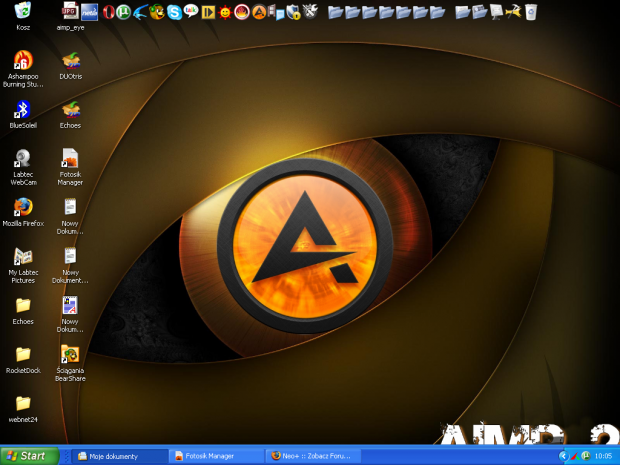Click the blue bird dock icon

pyautogui.click(x=140, y=12)
